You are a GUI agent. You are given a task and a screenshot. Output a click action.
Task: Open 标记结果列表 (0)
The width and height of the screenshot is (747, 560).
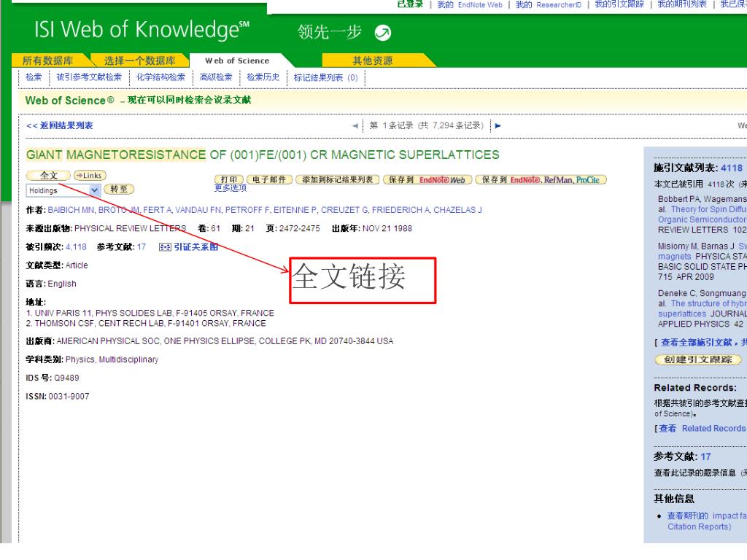[326, 77]
